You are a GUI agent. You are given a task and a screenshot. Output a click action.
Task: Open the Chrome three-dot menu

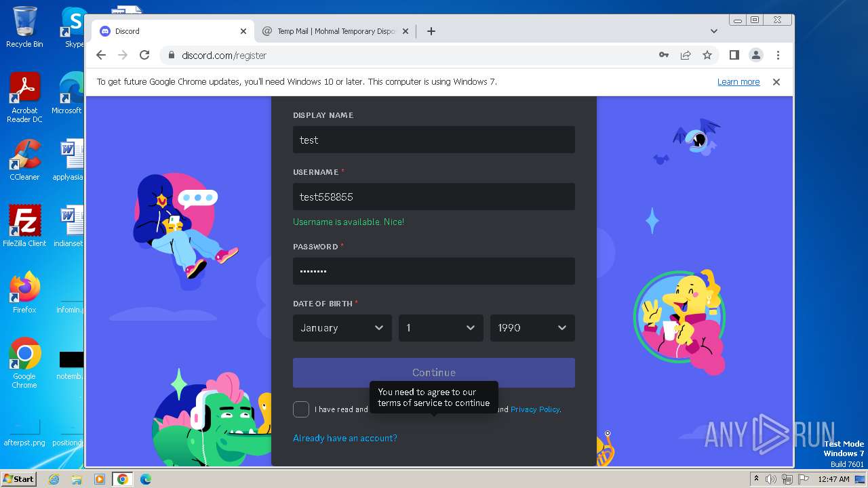[778, 55]
